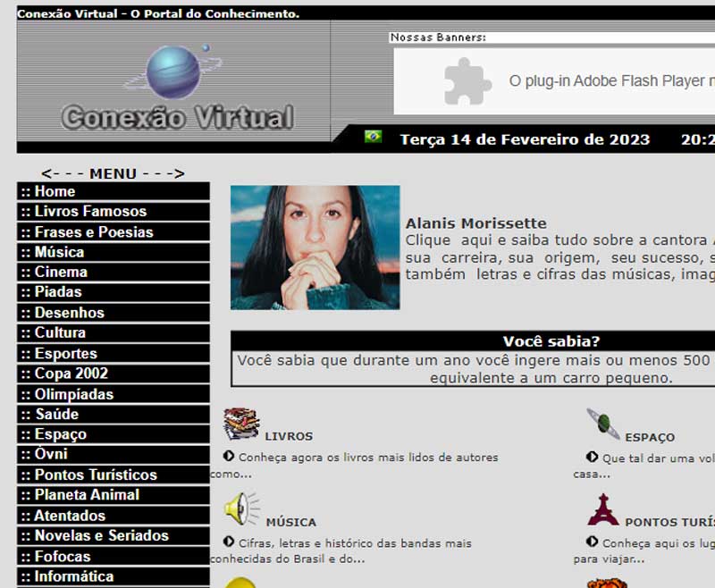The width and height of the screenshot is (715, 588).
Task: Select Frases e Poesias in menu
Action: pos(114,232)
